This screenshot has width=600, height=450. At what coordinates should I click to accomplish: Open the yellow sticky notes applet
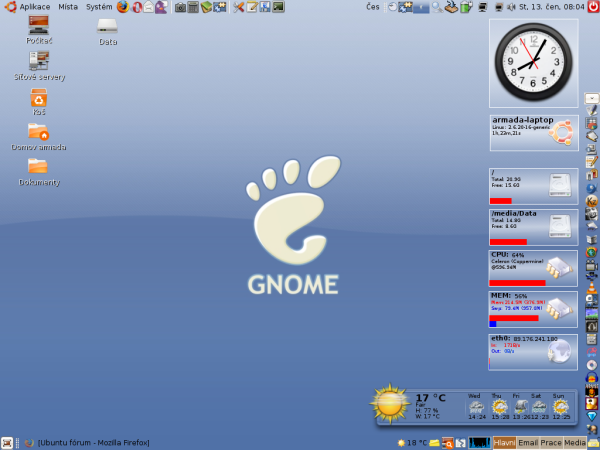pyautogui.click(x=434, y=443)
